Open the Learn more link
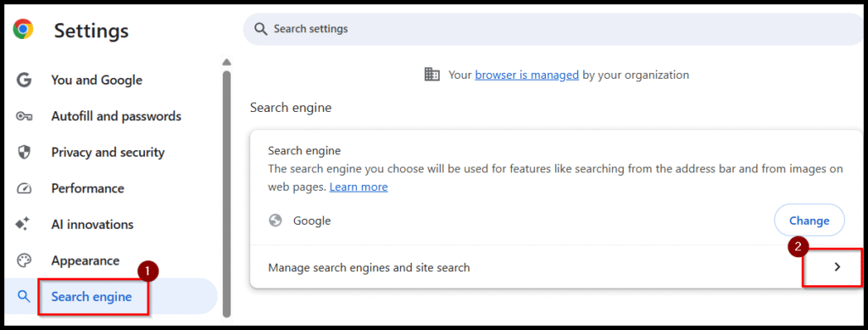 click(x=359, y=187)
